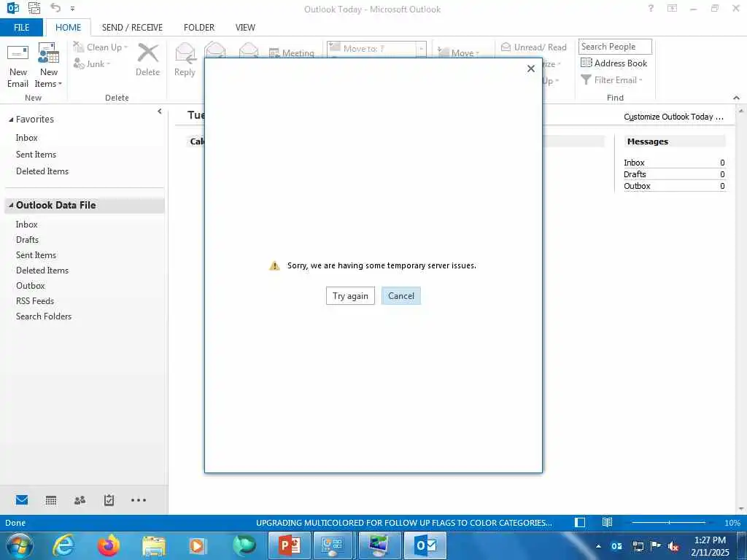Screen dimensions: 747x560
Task: Click the Meeting reply button
Action: pos(292,52)
